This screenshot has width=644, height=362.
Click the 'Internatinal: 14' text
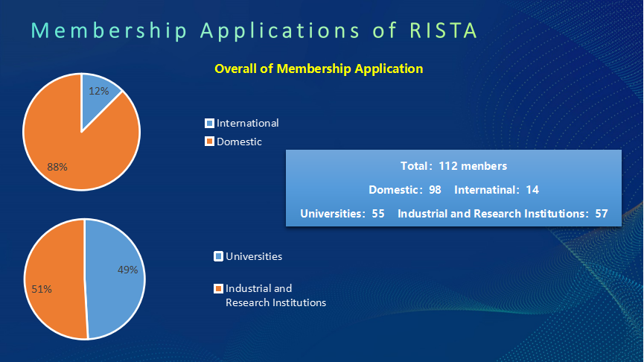[497, 190]
